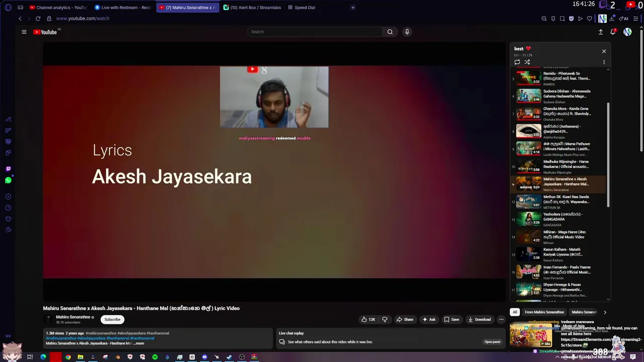Open the YouTube hamburger guide menu
Viewport: 644px width, 362px height.
click(x=24, y=32)
